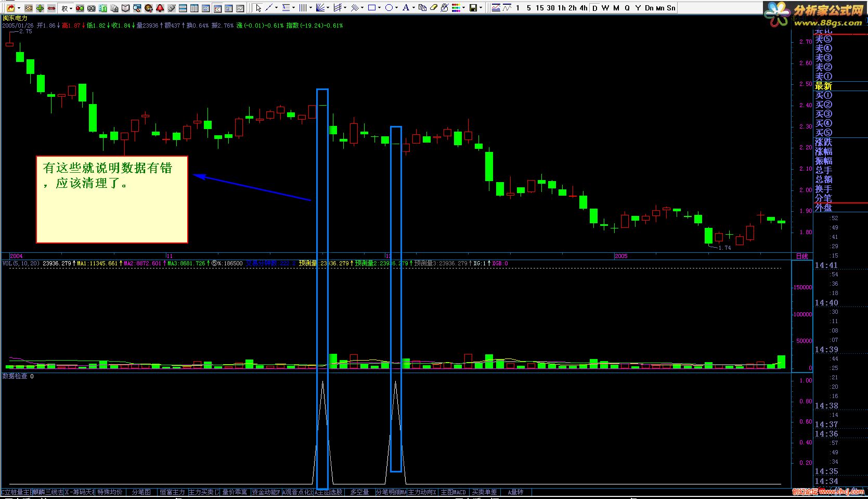Expand the ellipse tool dropdown arrow
Screen dimensions: 868x499
pyautogui.click(x=396, y=8)
